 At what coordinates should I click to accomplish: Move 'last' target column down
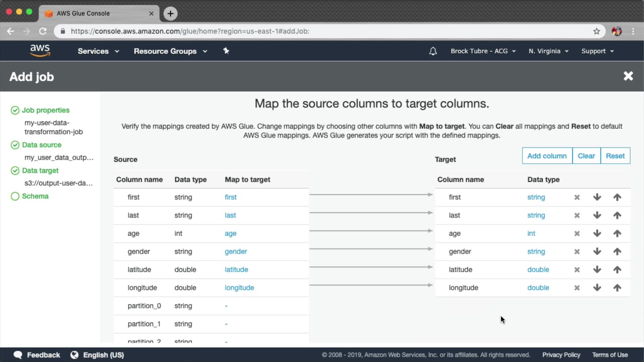(597, 216)
